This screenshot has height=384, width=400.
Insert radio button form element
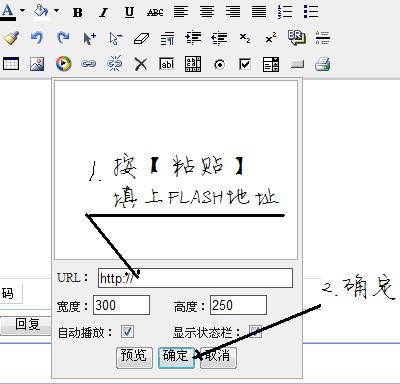pyautogui.click(x=219, y=64)
